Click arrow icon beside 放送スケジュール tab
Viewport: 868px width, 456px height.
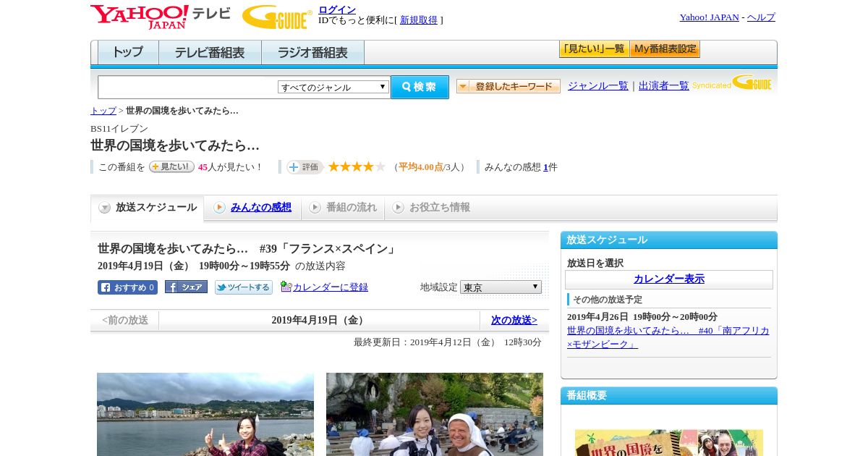(105, 208)
